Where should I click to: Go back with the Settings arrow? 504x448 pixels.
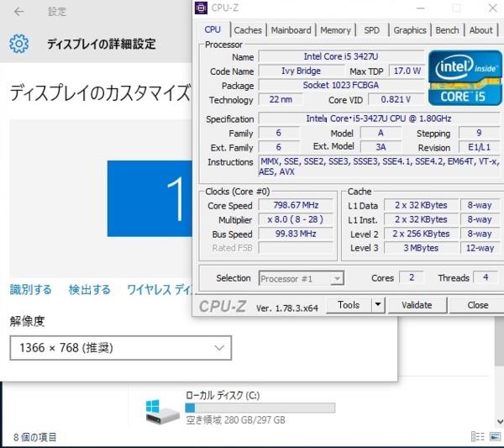click(x=19, y=12)
